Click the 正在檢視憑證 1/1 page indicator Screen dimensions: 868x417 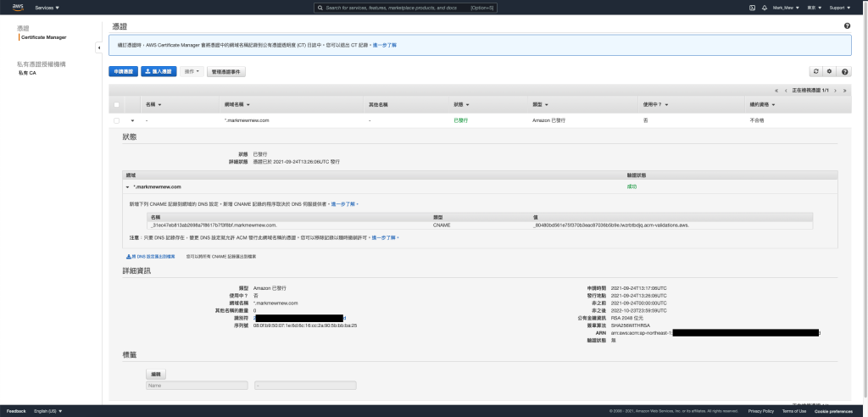pyautogui.click(x=810, y=91)
